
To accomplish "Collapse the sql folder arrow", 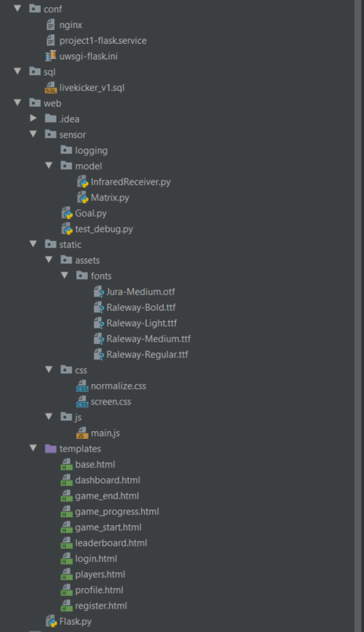I will (17, 71).
